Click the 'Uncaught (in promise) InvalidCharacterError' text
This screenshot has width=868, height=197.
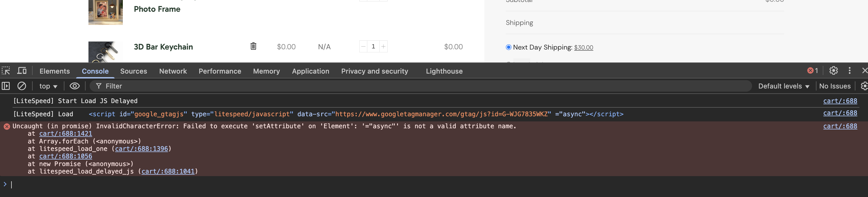pyautogui.click(x=264, y=126)
